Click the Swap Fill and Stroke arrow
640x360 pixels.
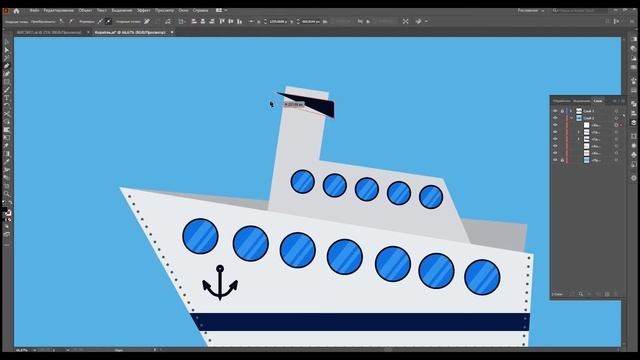pyautogui.click(x=10, y=203)
